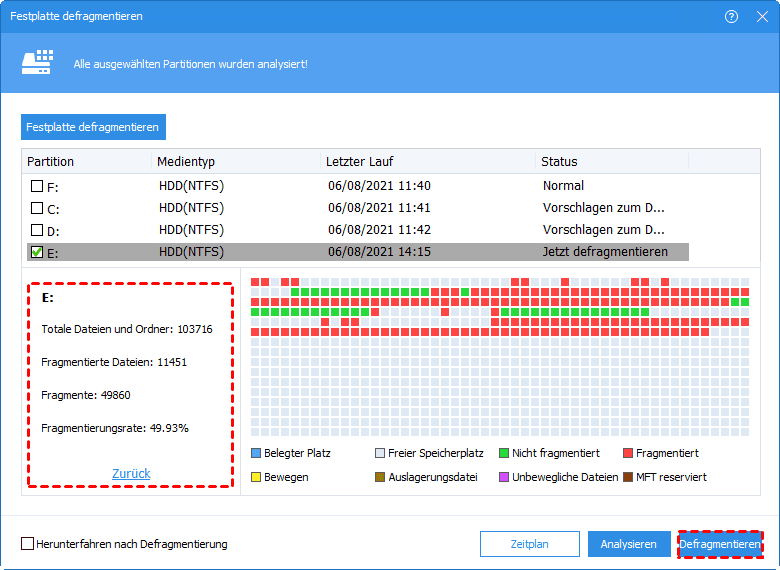Click the analysis complete message text

[x=191, y=64]
